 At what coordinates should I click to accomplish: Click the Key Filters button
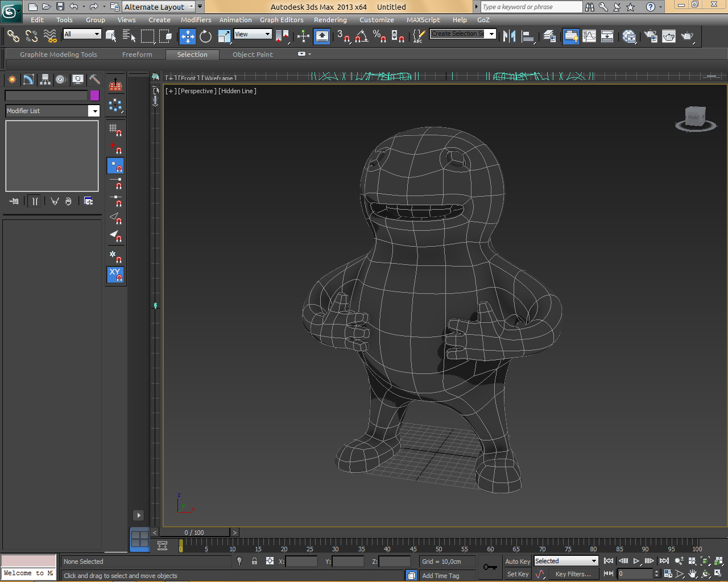573,574
